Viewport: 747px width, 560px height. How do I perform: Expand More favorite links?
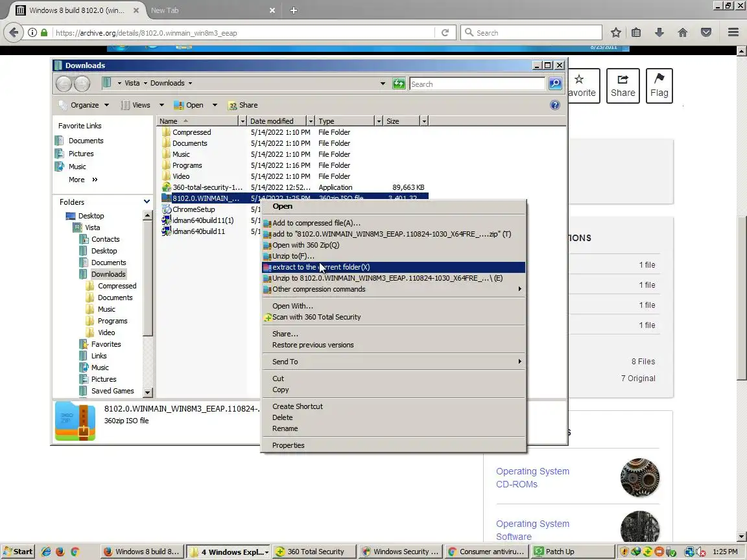(83, 180)
